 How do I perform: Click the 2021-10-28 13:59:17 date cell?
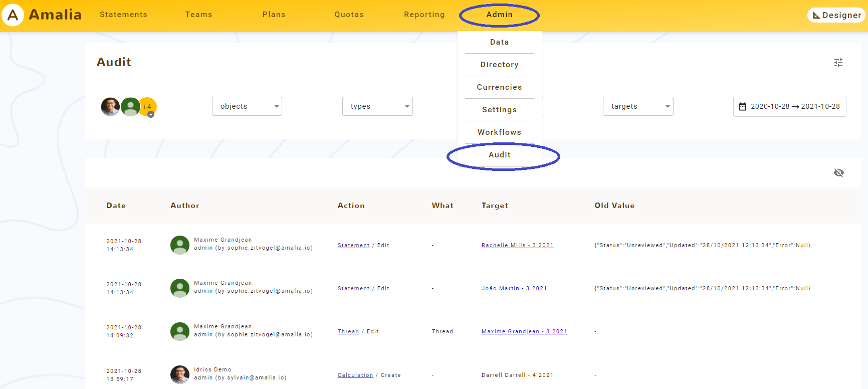point(124,375)
